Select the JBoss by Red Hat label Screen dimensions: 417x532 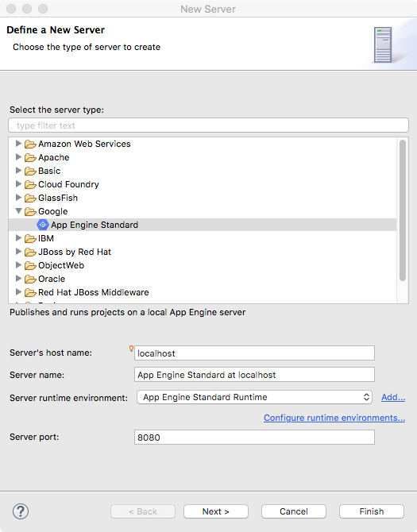(x=75, y=252)
